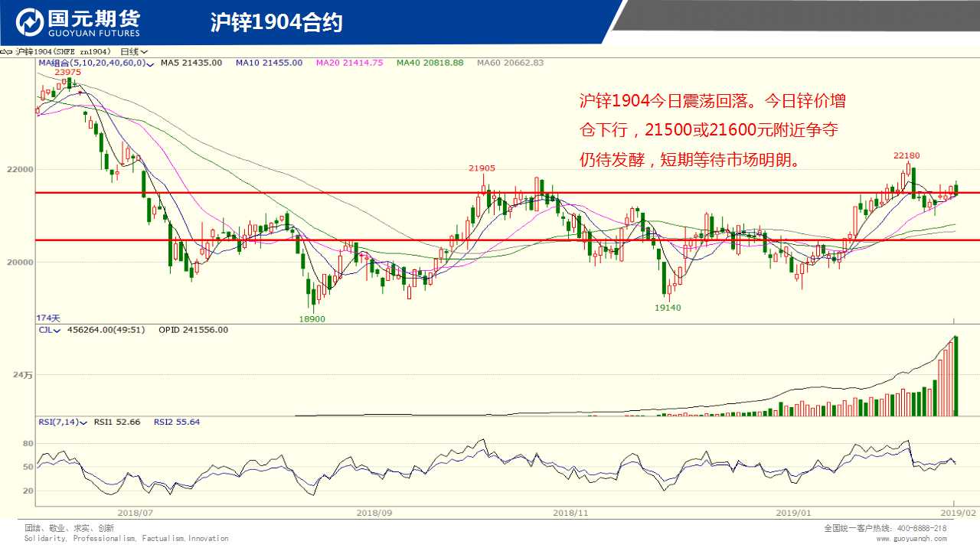
Task: Click the 2018/09 date axis label
Action: pos(374,512)
